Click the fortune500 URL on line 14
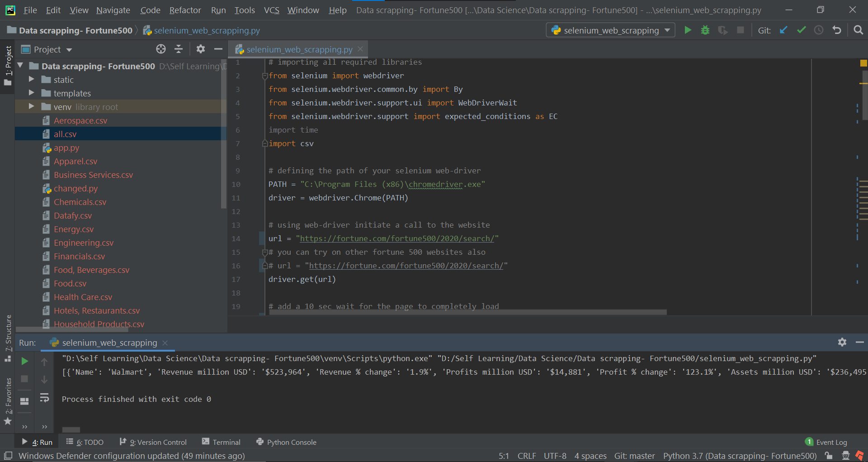 (397, 238)
